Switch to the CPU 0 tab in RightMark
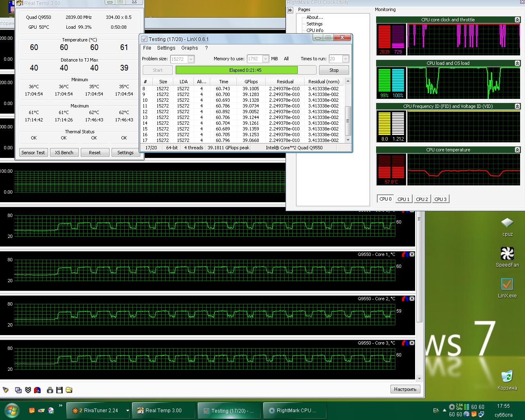The width and height of the screenshot is (525, 420). (386, 199)
